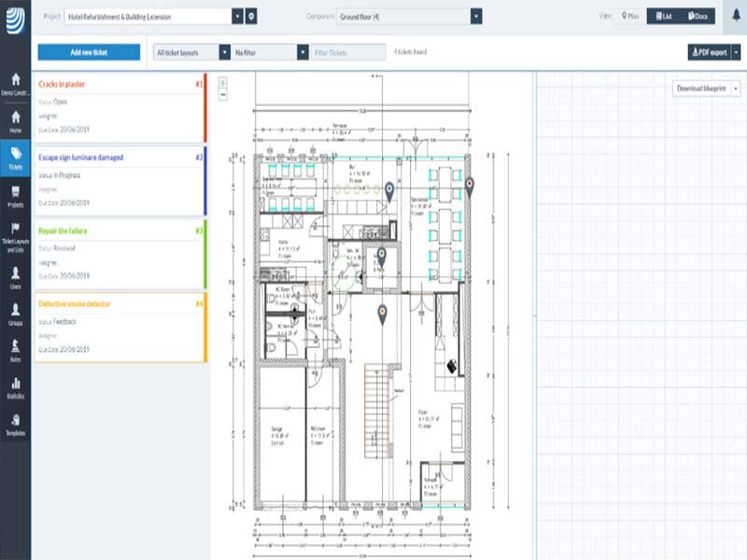
Task: Open Templates from the sidebar
Action: [15, 425]
